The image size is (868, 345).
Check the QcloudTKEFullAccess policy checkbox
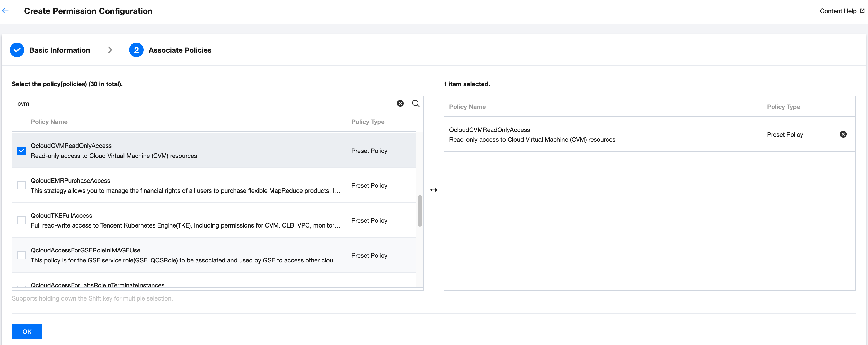[x=22, y=221]
